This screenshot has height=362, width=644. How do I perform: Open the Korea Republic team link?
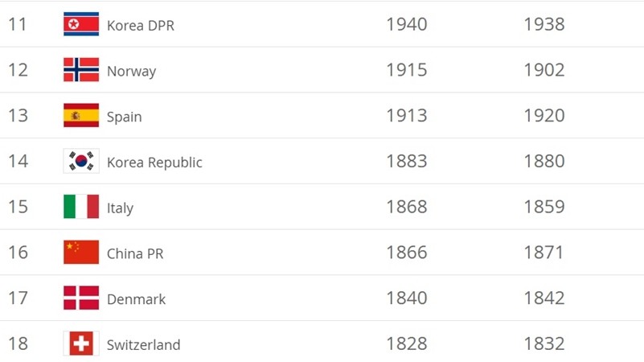[154, 162]
